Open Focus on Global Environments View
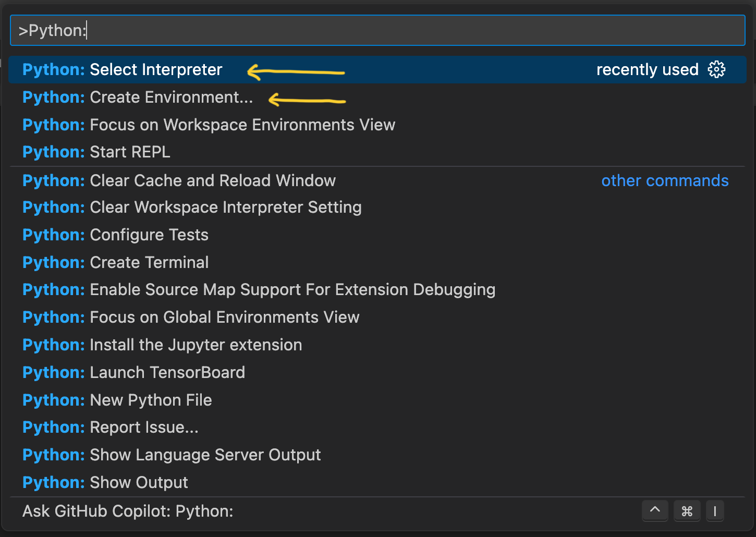Screen dimensions: 756x537 pos(377,318)
